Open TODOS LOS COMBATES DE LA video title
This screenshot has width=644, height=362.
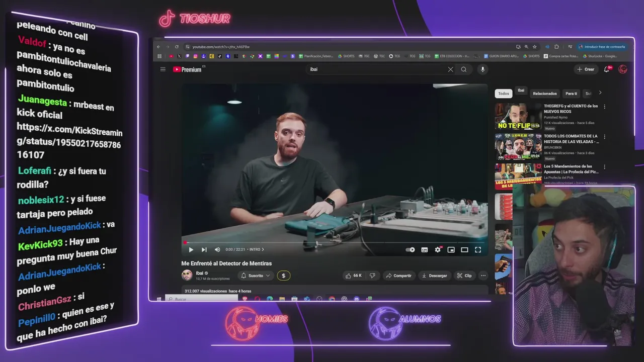[571, 139]
